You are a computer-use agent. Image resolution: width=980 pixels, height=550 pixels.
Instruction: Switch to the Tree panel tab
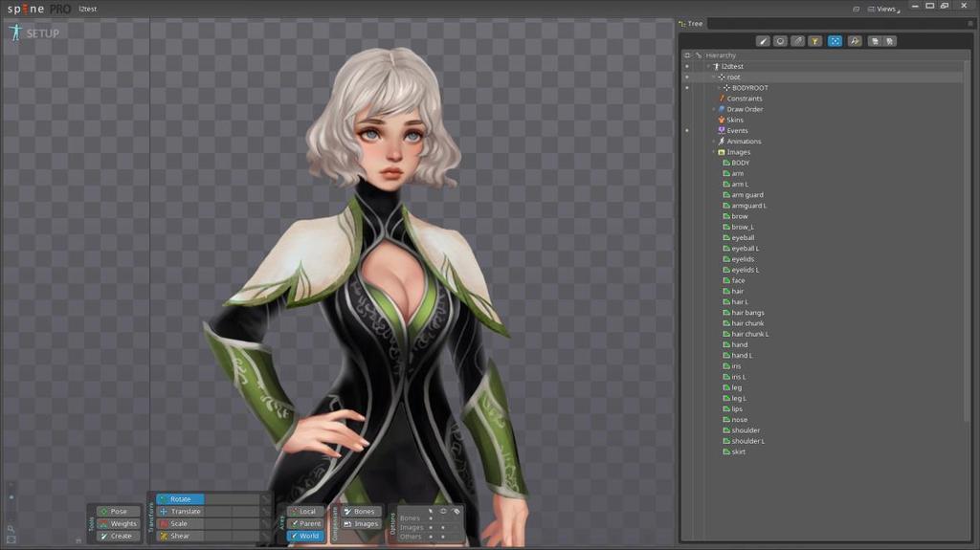point(691,24)
